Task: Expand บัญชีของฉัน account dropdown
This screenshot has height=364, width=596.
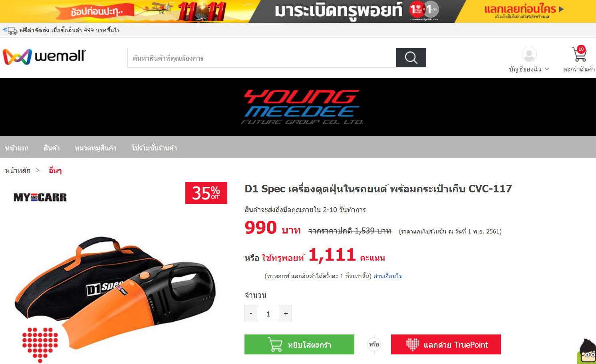Action: coord(529,69)
